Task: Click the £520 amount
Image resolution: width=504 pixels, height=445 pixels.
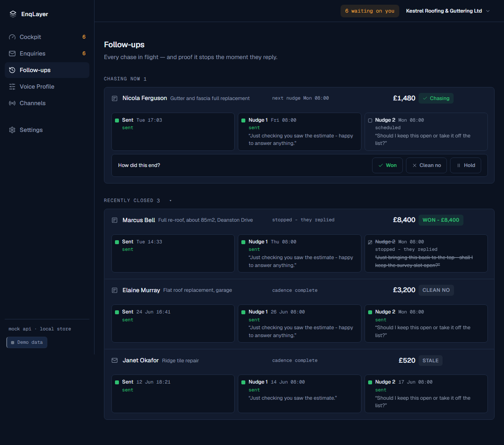Action: [407, 360]
